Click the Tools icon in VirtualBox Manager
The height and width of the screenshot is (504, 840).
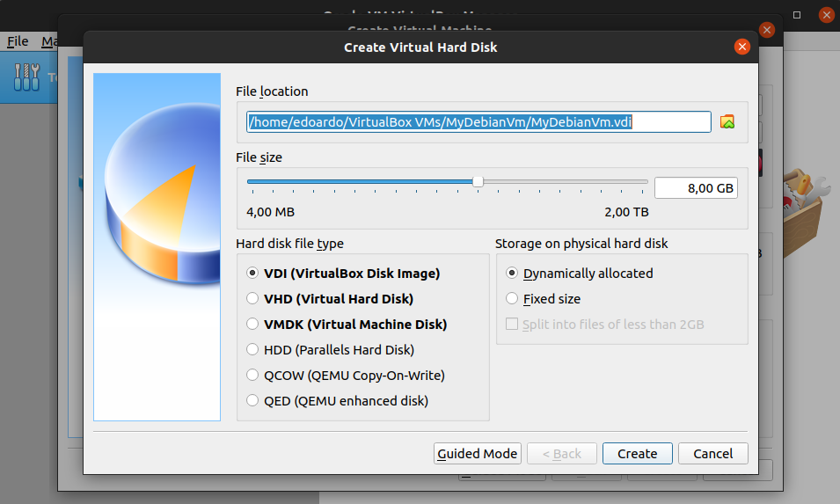pos(26,77)
